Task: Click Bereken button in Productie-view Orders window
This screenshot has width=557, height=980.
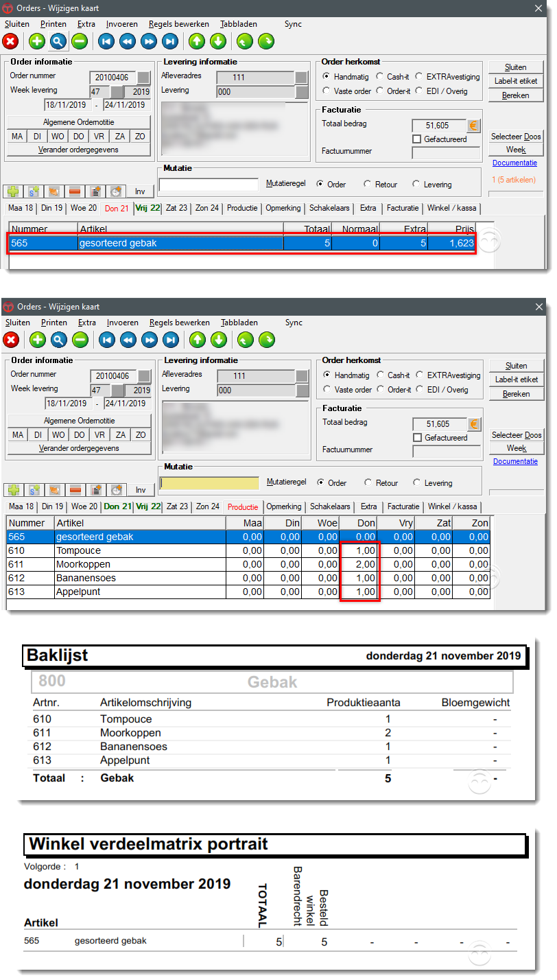Action: point(517,394)
